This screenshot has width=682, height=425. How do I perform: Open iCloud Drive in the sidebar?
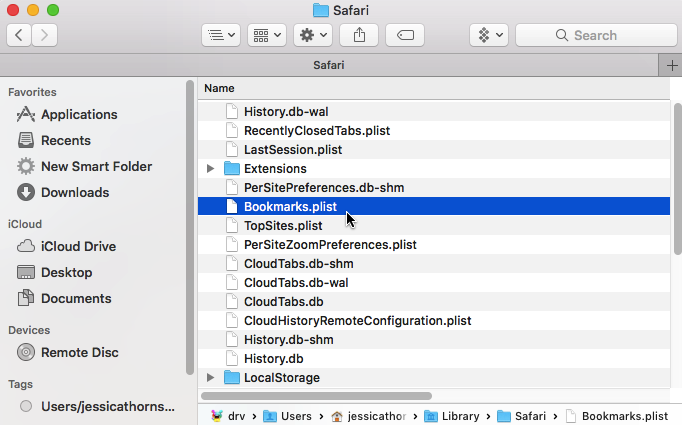point(67,247)
